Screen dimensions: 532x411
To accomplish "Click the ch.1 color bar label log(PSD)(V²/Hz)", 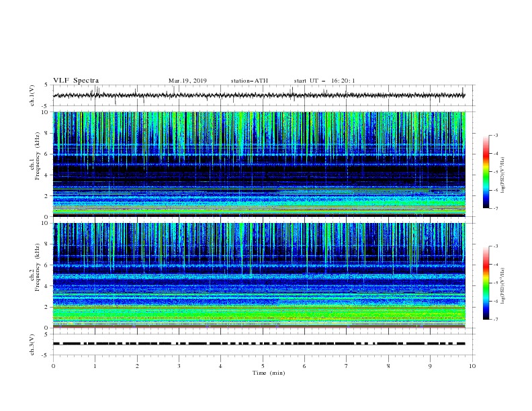I will pos(503,175).
